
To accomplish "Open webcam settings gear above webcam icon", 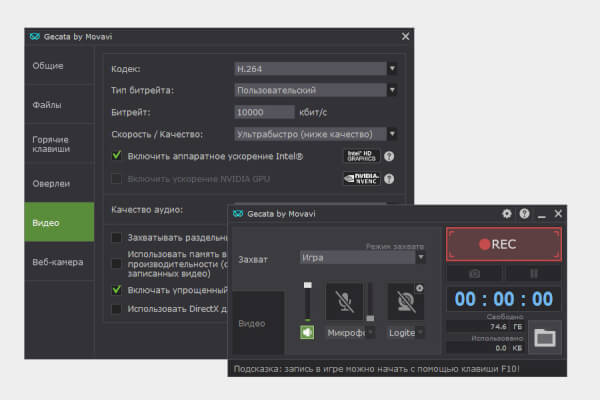I will tap(419, 288).
